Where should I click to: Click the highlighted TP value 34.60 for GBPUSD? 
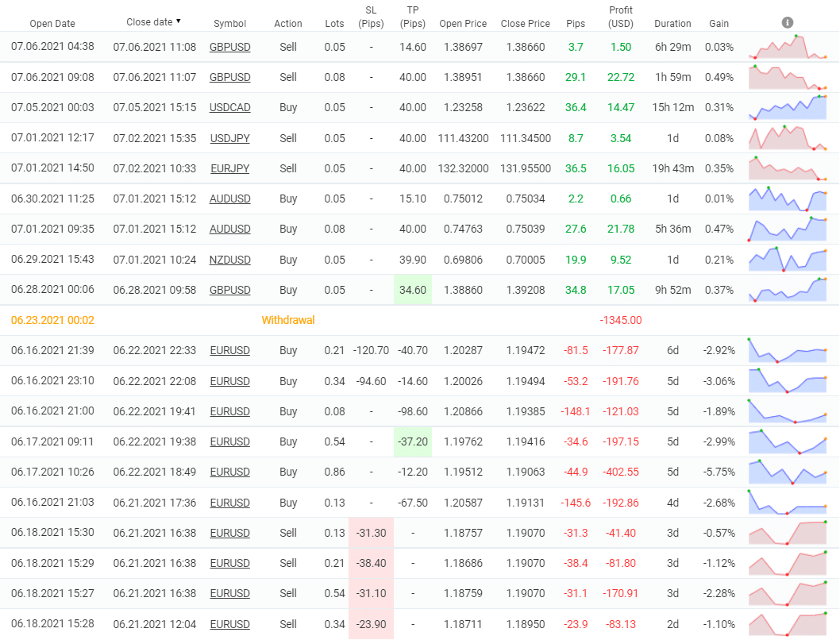pos(412,290)
